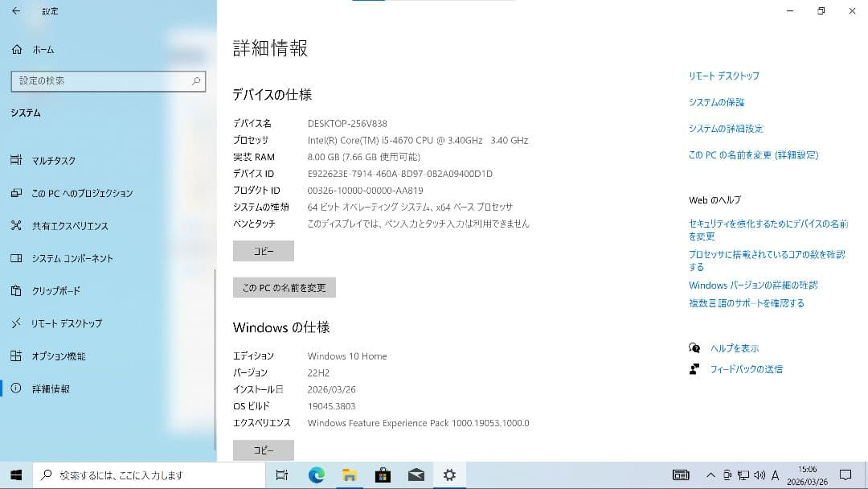Open the Windows Start menu
The width and height of the screenshot is (868, 489).
[16, 475]
